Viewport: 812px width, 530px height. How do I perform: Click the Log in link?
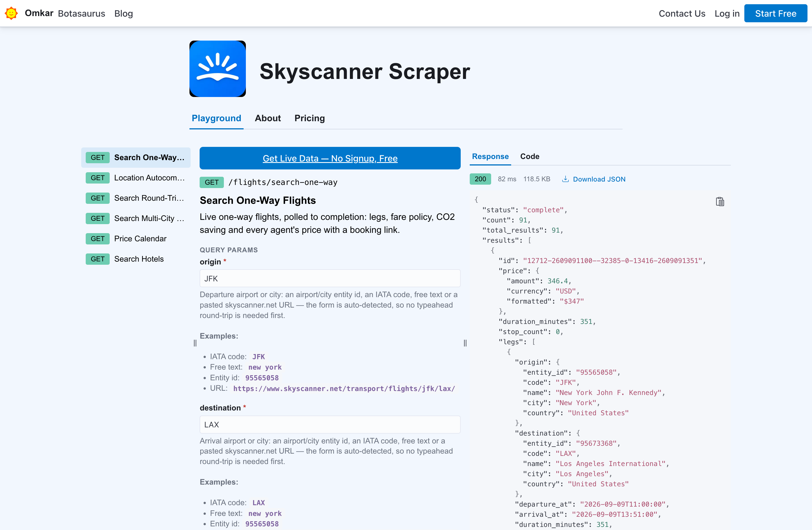click(x=727, y=13)
